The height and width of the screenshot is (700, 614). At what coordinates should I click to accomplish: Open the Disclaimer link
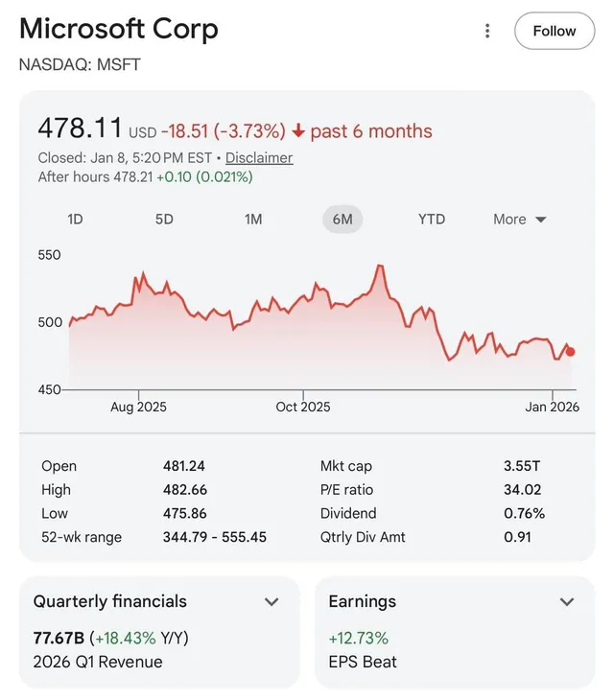pos(259,158)
